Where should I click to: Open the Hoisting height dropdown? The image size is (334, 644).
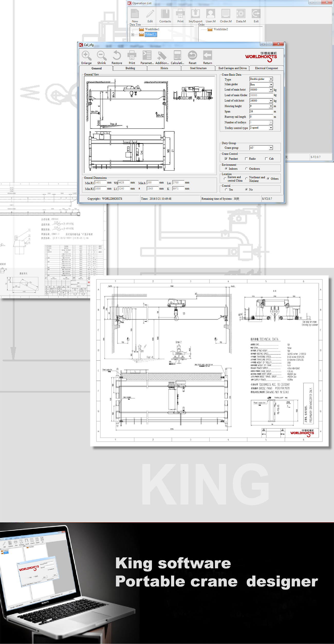271,106
